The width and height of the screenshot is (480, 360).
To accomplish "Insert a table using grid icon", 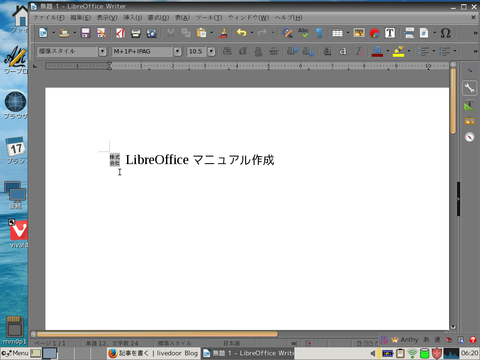I will [x=337, y=33].
